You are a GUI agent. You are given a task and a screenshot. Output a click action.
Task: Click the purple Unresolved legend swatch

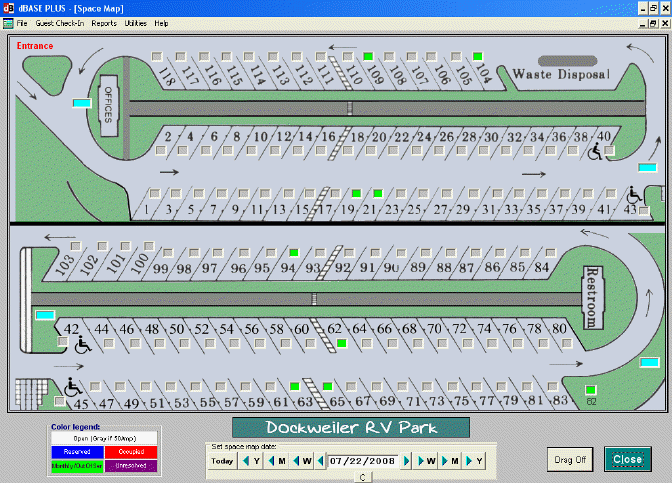(131, 466)
